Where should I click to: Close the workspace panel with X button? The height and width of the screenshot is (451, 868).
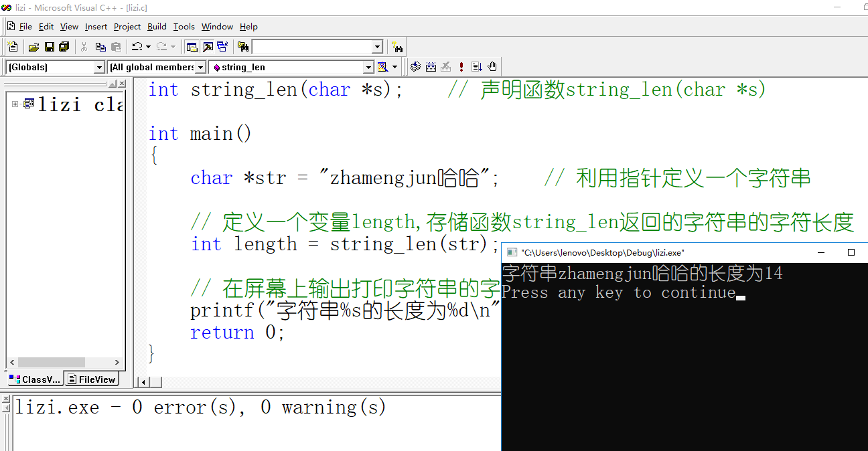pyautogui.click(x=122, y=84)
